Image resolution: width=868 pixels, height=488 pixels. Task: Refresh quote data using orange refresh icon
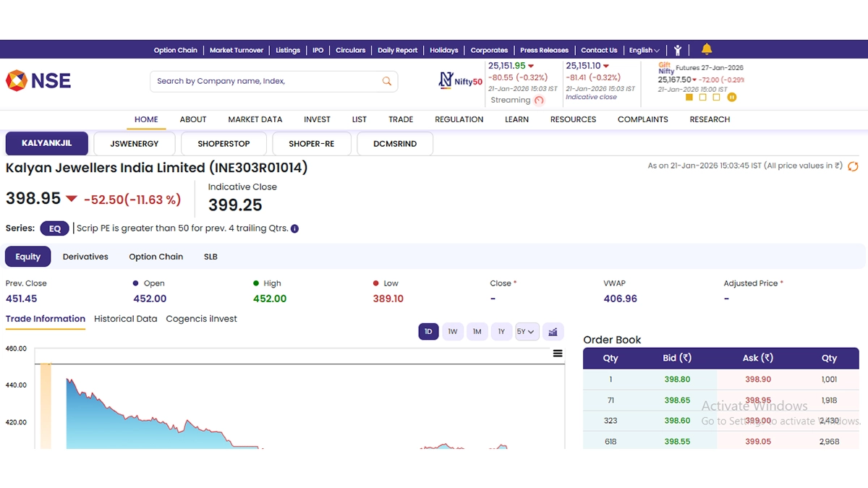pyautogui.click(x=853, y=166)
